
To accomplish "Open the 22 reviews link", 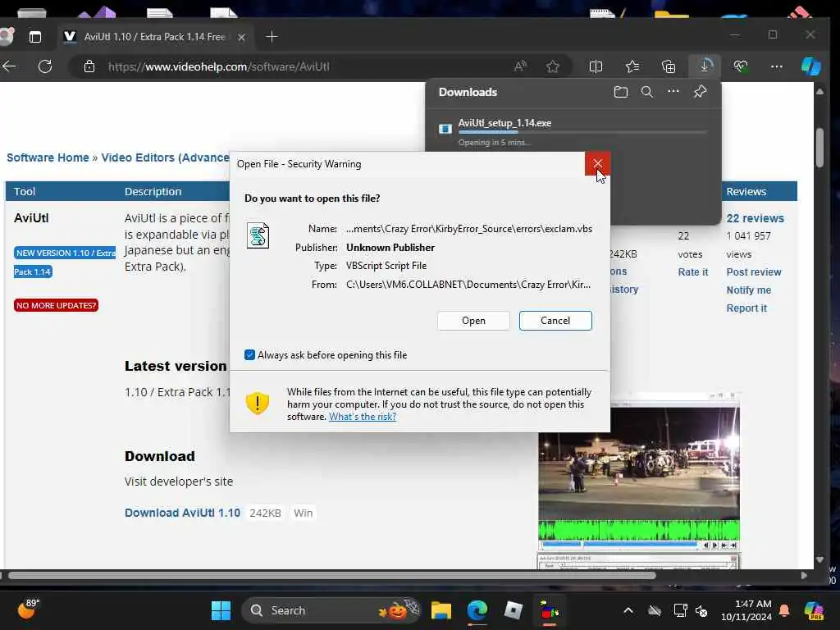I will coord(755,218).
